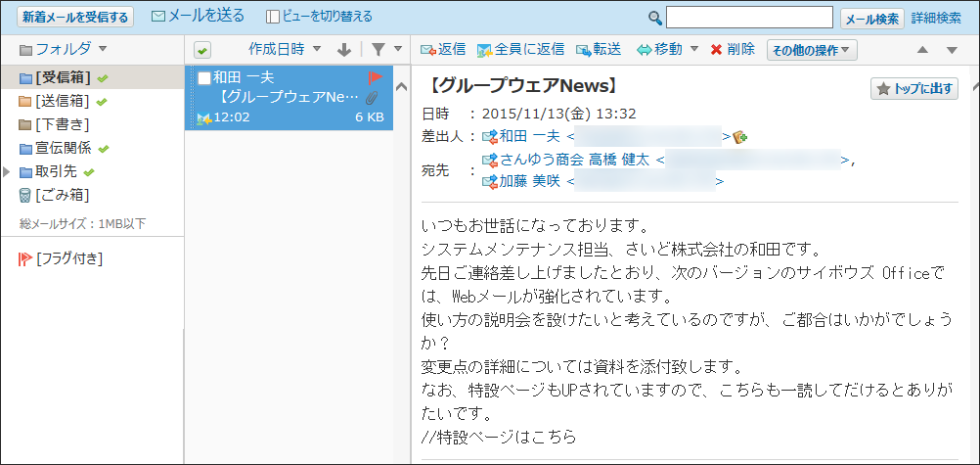Click ビューを切り替える to switch view

[x=320, y=17]
